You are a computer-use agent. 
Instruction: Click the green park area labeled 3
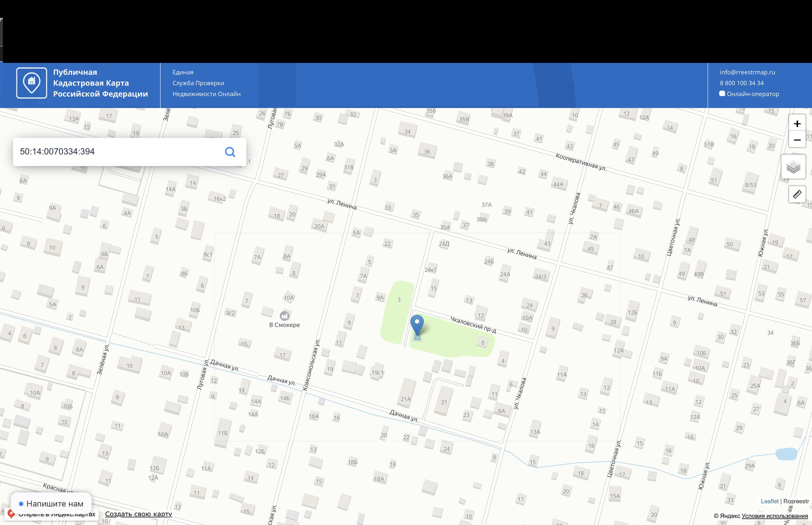(x=398, y=312)
